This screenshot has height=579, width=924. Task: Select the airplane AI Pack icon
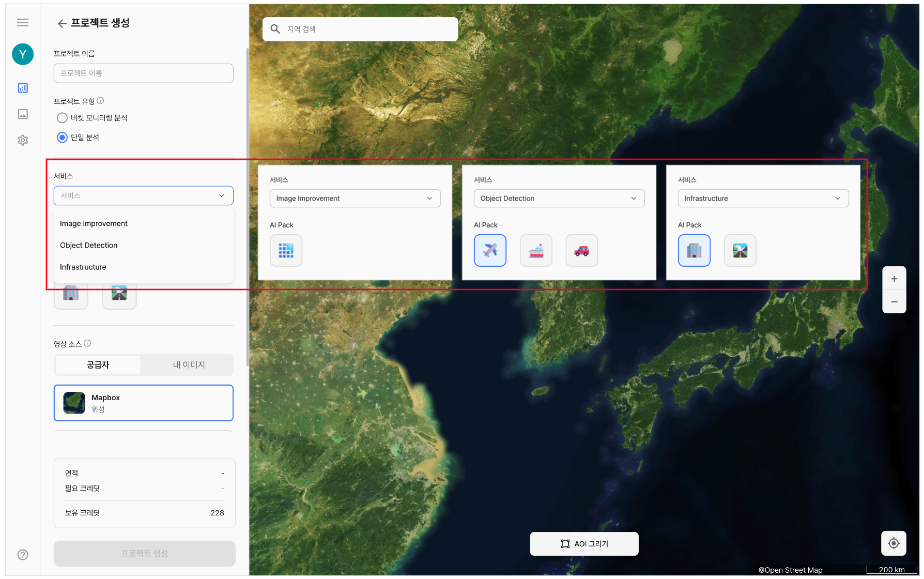[x=490, y=251]
